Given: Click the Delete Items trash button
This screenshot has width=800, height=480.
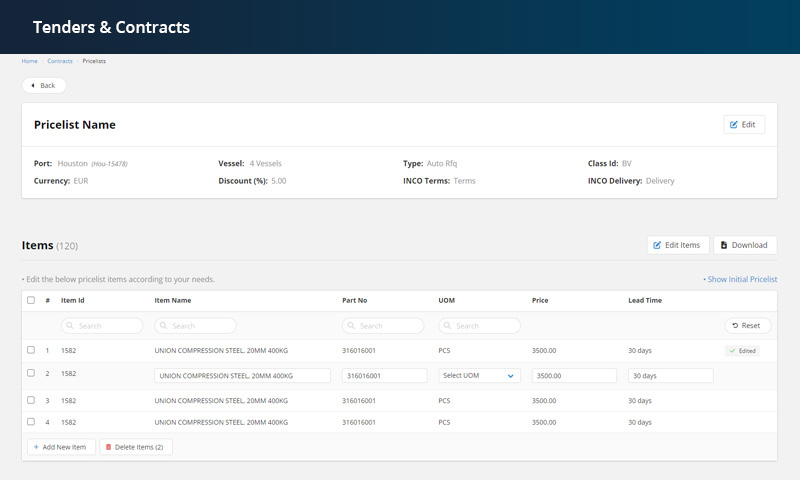Looking at the screenshot, I should [x=136, y=447].
